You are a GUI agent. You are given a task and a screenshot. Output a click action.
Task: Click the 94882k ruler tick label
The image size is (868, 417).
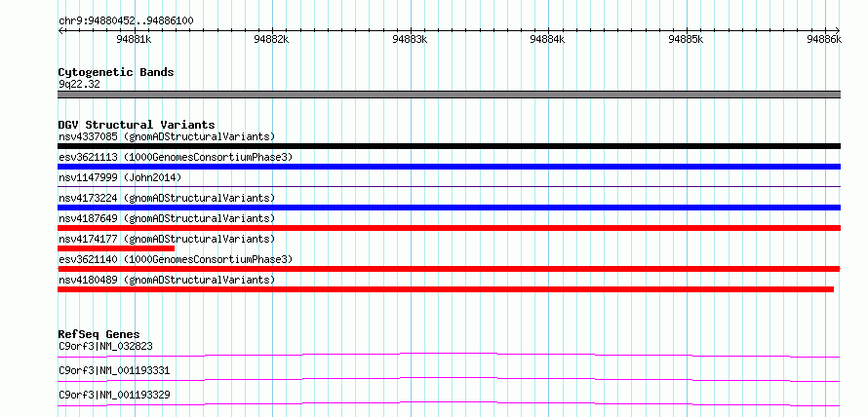coord(271,39)
